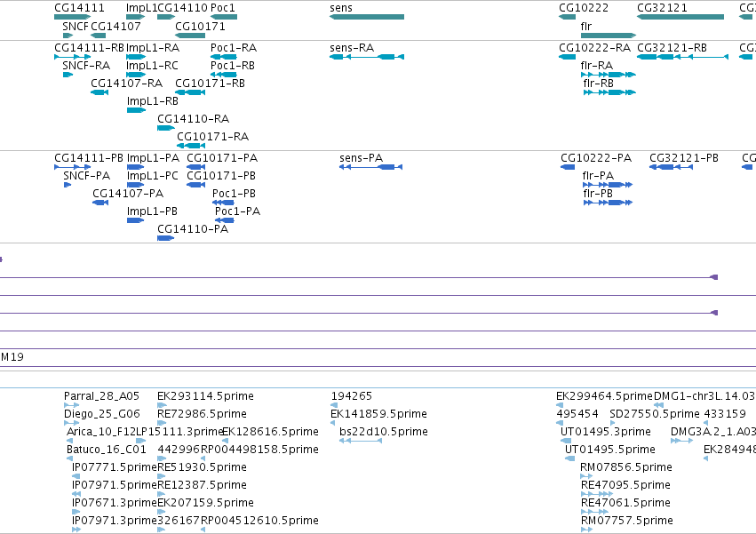
Task: Click the RE47095.5prime EST label
Action: [625, 486]
